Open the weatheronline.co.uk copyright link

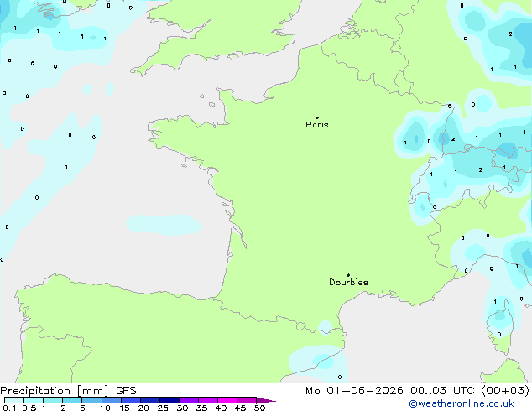pos(462,404)
